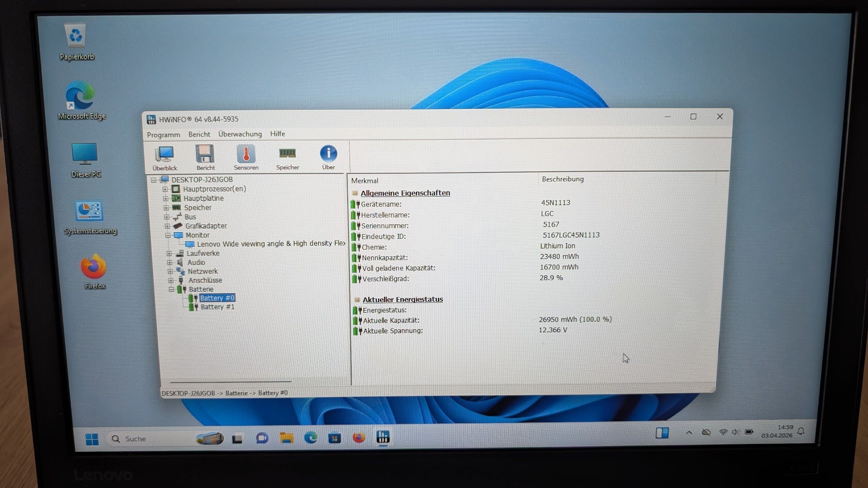Launch Edge from the taskbar
Viewport: 868px width, 488px height.
311,438
